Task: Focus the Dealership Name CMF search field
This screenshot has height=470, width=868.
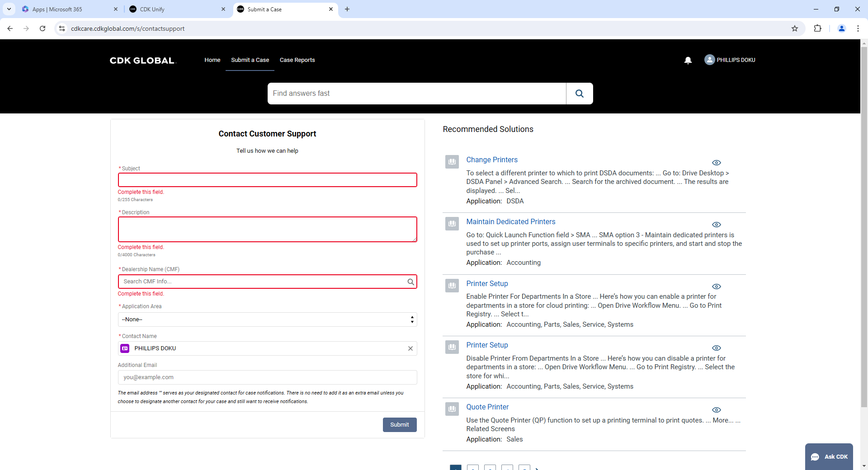Action: pos(267,282)
